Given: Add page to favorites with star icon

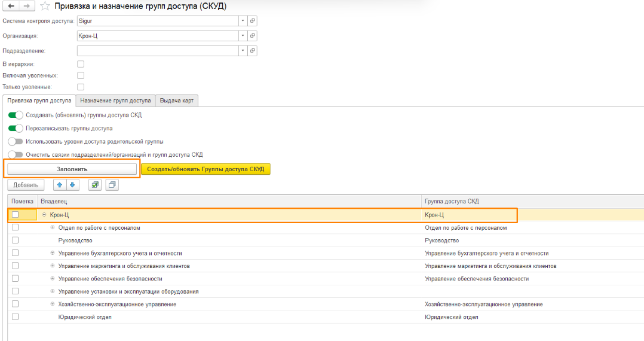Looking at the screenshot, I should (45, 6).
